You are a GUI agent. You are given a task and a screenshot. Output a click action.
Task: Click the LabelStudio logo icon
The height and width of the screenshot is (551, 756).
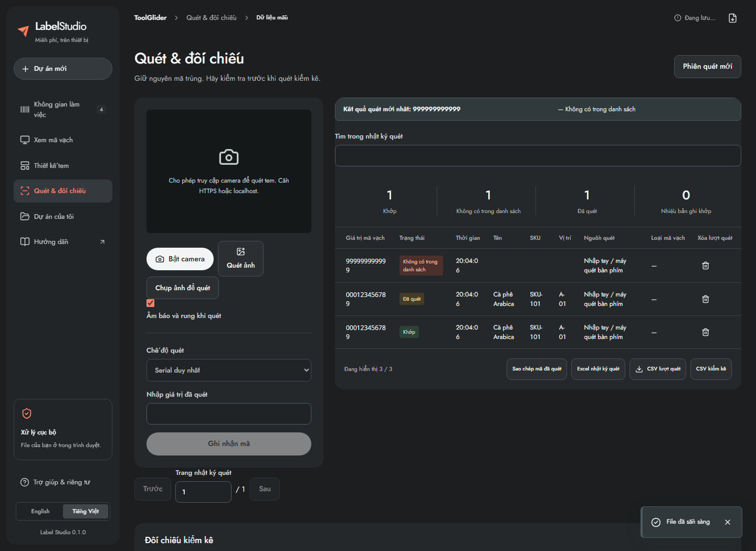tap(23, 31)
